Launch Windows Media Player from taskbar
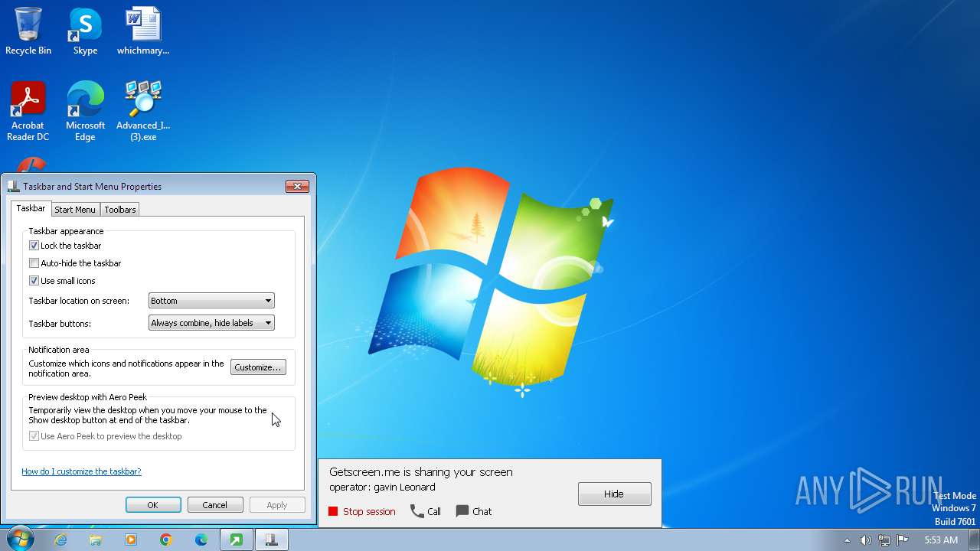The image size is (980, 551). [x=131, y=540]
